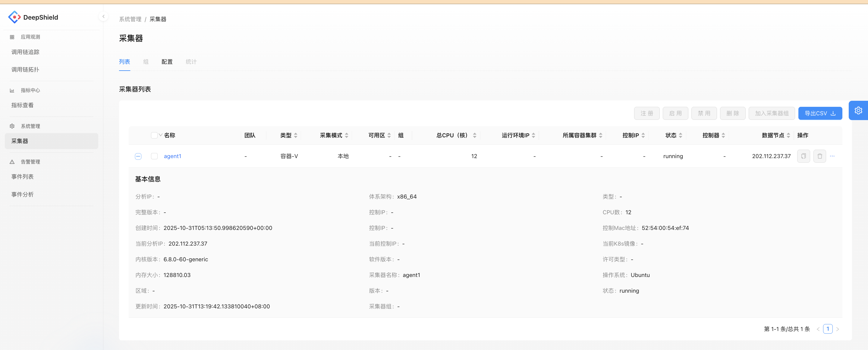The width and height of the screenshot is (868, 350).
Task: Sort the table by 总CPU column
Action: (x=475, y=135)
